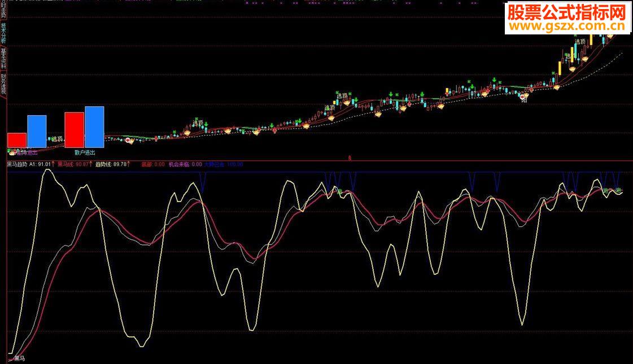
Task: Select the red bar above 散户进出
Action: click(75, 130)
